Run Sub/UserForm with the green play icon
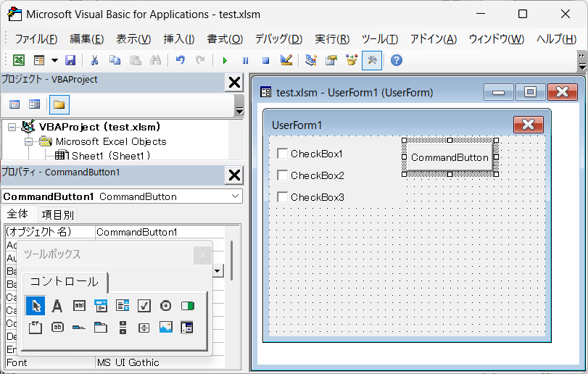Viewport: 588px width, 374px height. (x=225, y=60)
